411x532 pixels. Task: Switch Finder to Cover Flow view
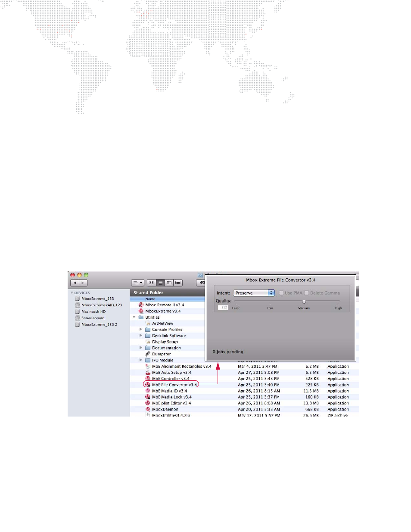[x=178, y=283]
